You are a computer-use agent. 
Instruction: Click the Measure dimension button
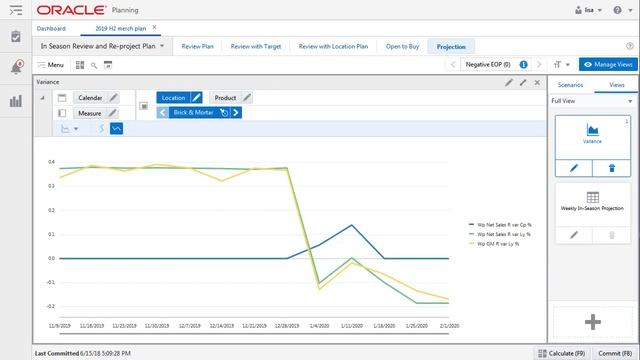pyautogui.click(x=89, y=113)
